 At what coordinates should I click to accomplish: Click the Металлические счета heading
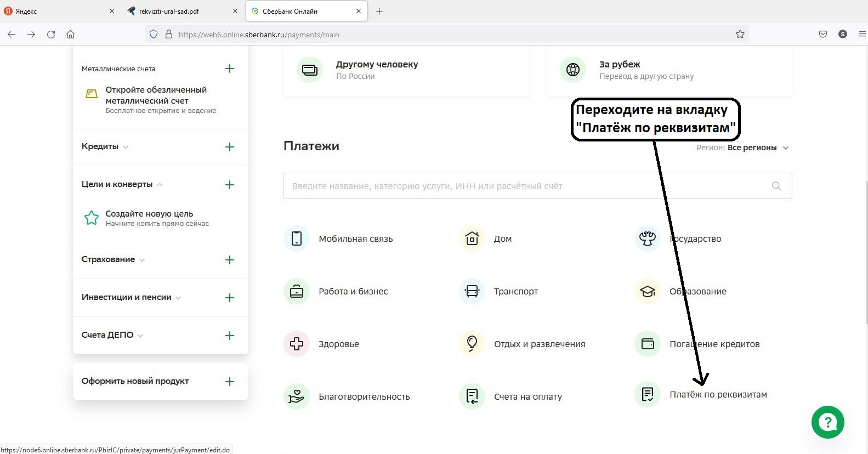click(x=118, y=69)
